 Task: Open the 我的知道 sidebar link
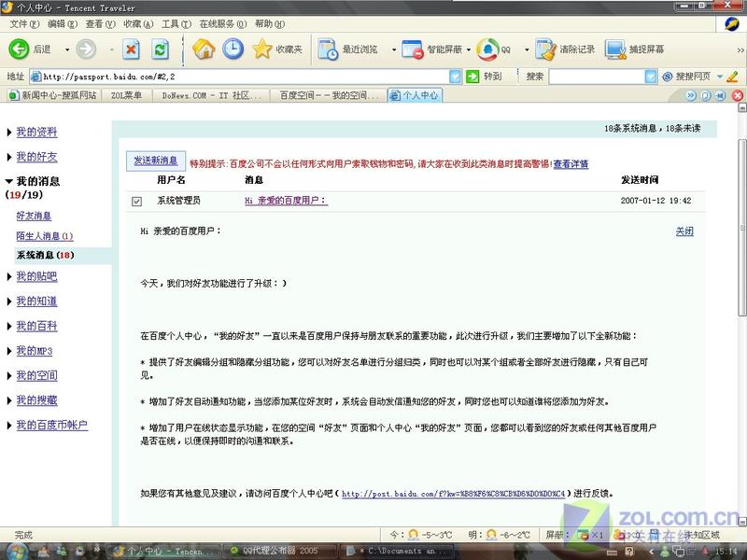tap(36, 301)
